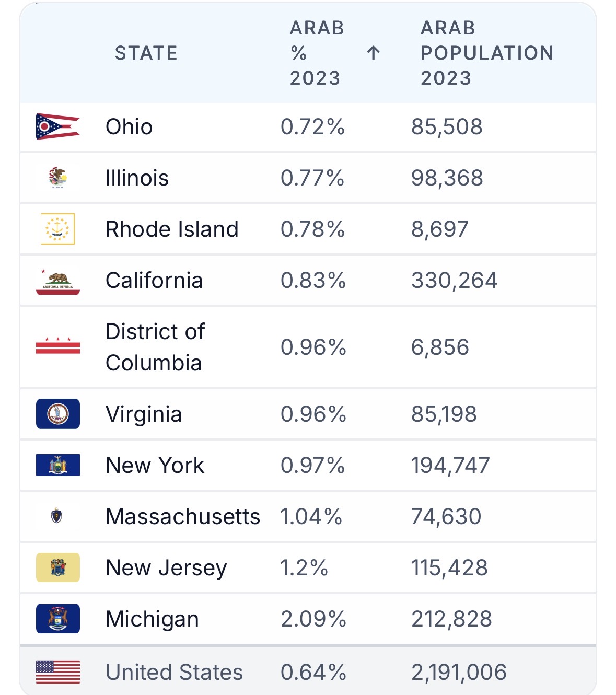This screenshot has width=616, height=695.
Task: Click the Michigan state flag icon
Action: tap(57, 619)
